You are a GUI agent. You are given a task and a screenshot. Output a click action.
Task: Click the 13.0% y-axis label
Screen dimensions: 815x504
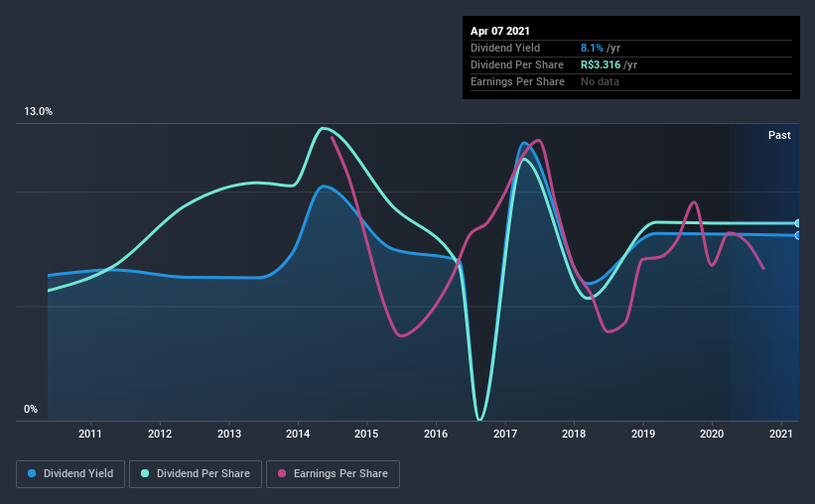click(39, 111)
